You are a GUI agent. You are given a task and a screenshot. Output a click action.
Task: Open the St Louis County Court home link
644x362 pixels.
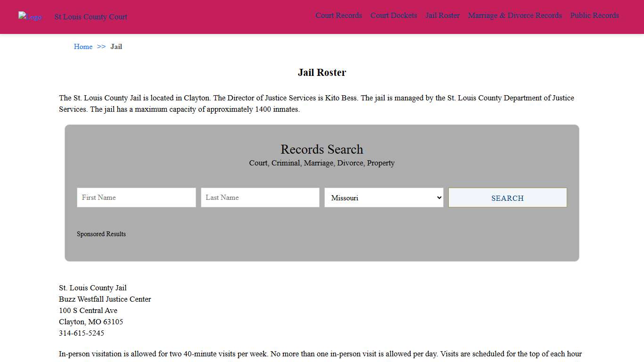(x=91, y=17)
